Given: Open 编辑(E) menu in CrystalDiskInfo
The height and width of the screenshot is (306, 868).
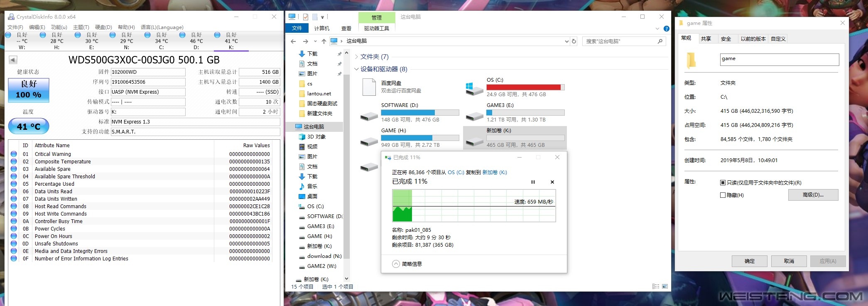Looking at the screenshot, I should [37, 27].
